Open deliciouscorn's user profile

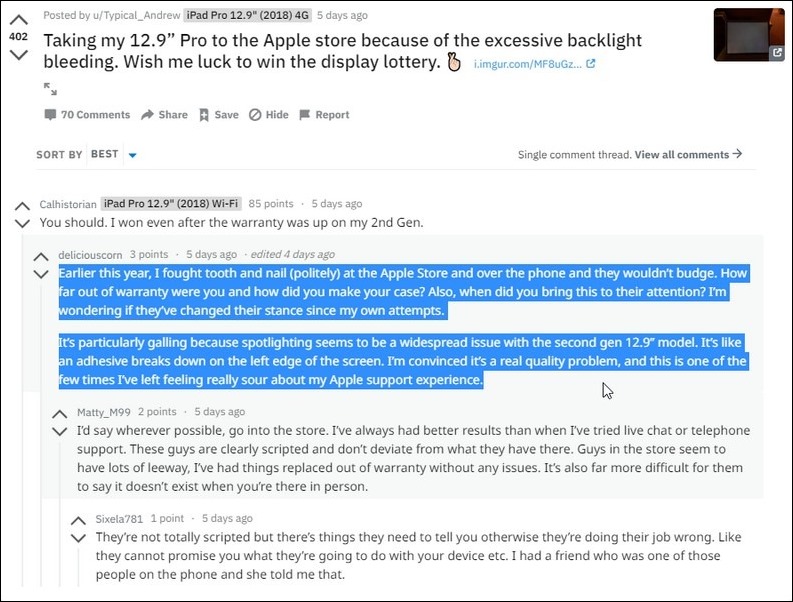coord(90,254)
